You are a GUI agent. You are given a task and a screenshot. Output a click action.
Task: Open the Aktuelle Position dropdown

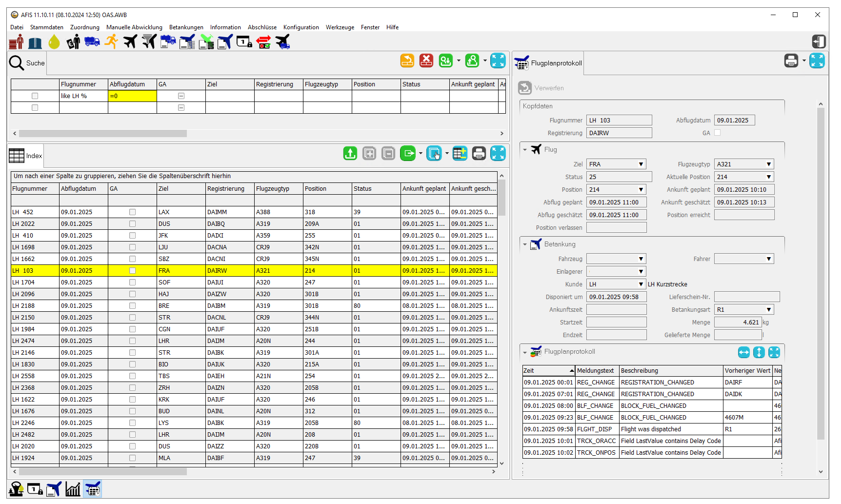pos(769,177)
